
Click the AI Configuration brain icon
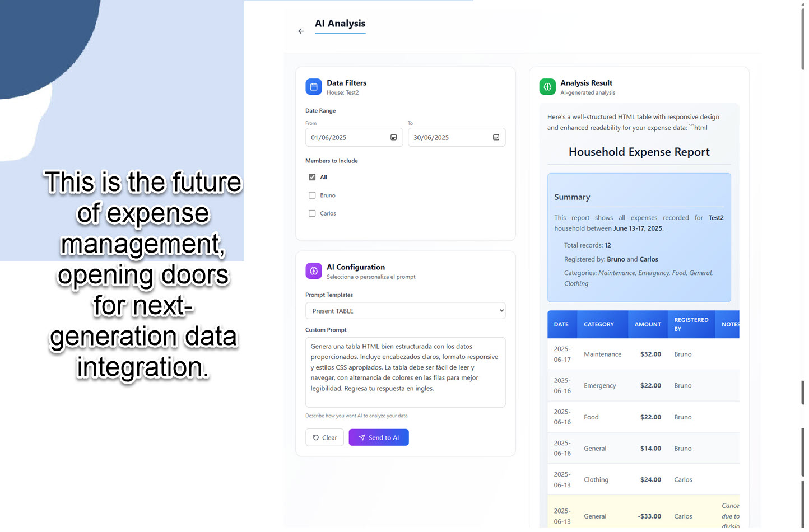[x=314, y=271]
